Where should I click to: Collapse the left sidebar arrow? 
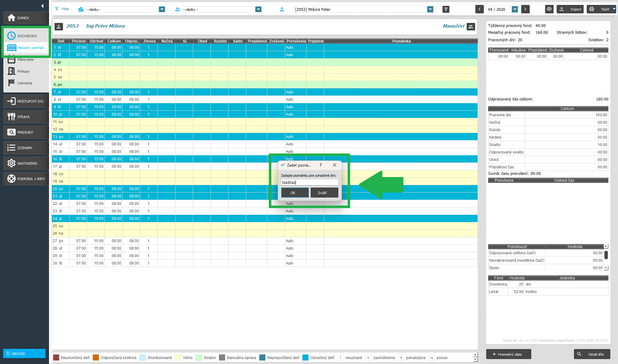[42, 6]
